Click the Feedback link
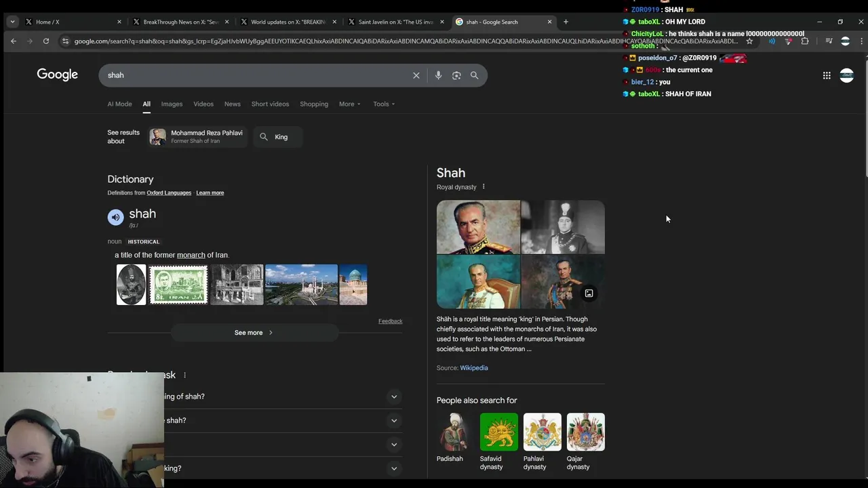 pos(390,321)
